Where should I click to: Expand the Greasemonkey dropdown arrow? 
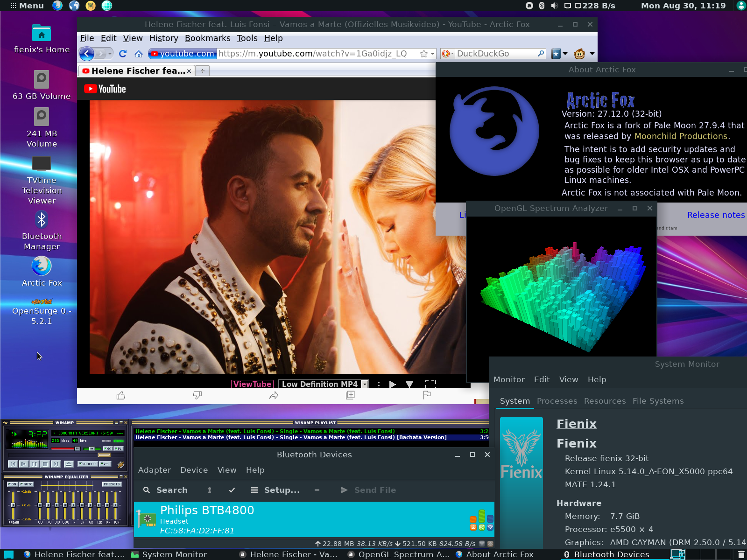click(x=592, y=54)
